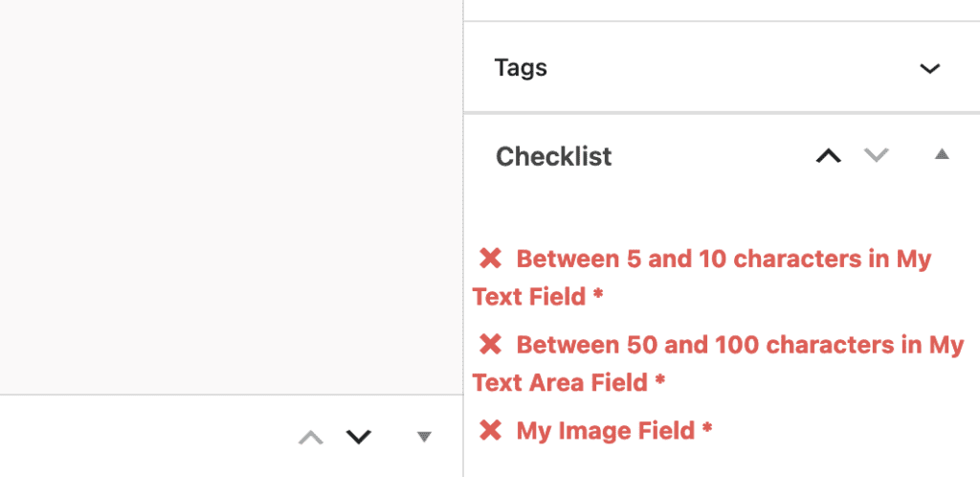
Task: Click red X beside 5 and 10 characters rule
Action: coord(490,259)
